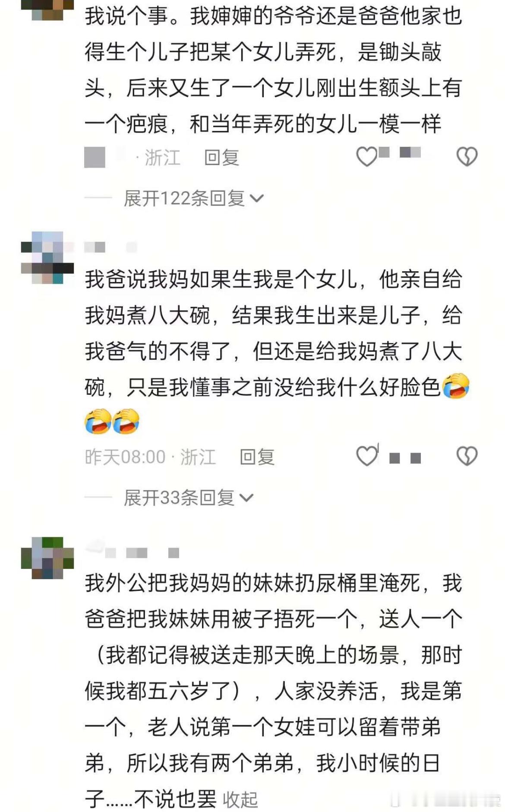This screenshot has height=812, width=505.
Task: Open the second commenter's profile avatar
Action: tap(47, 257)
